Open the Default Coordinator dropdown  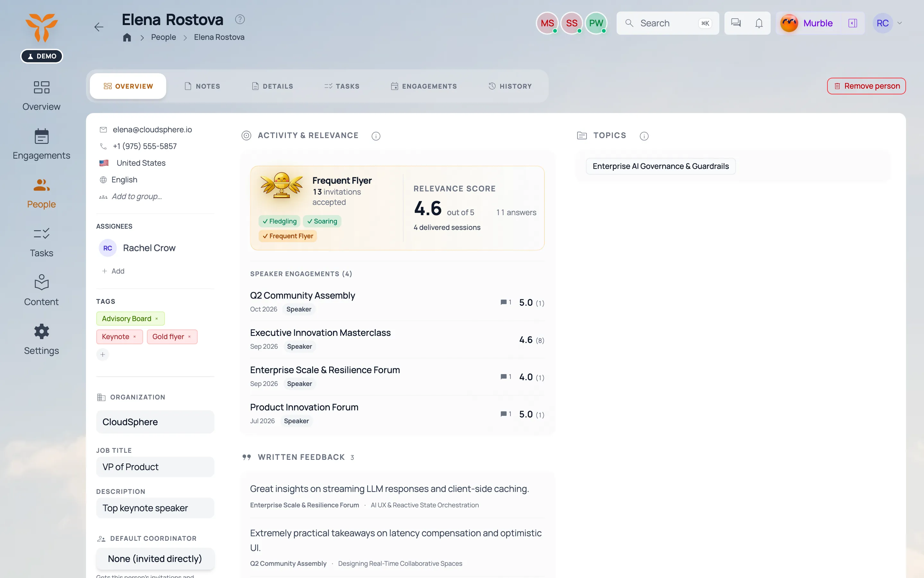point(155,558)
